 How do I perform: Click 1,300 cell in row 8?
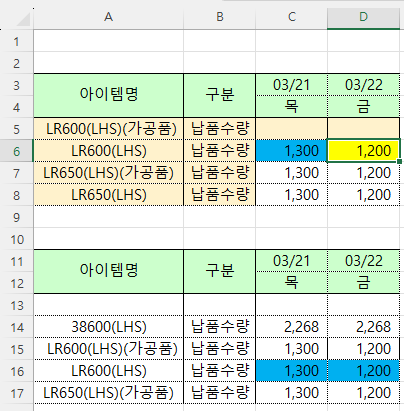tap(292, 195)
